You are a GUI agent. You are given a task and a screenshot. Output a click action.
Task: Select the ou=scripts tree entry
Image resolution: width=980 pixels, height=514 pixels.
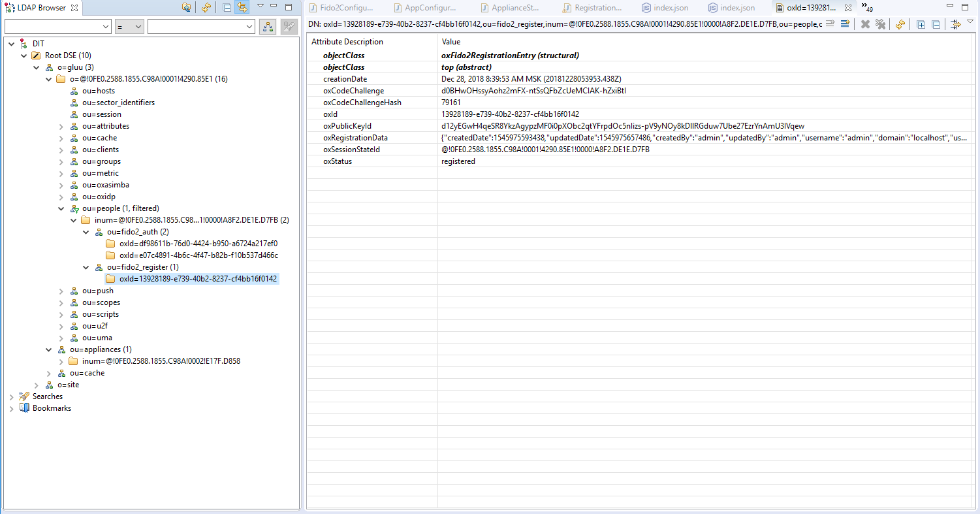click(x=101, y=314)
